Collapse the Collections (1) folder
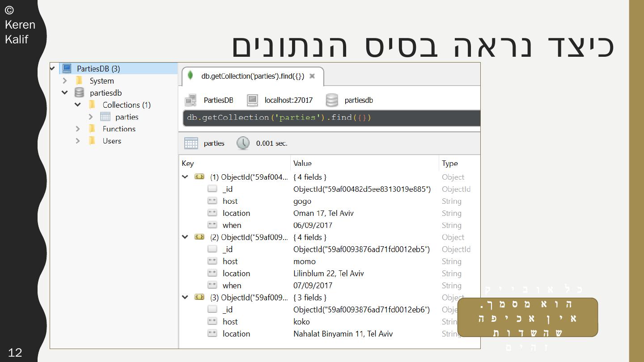This screenshot has height=362, width=644. coord(78,105)
